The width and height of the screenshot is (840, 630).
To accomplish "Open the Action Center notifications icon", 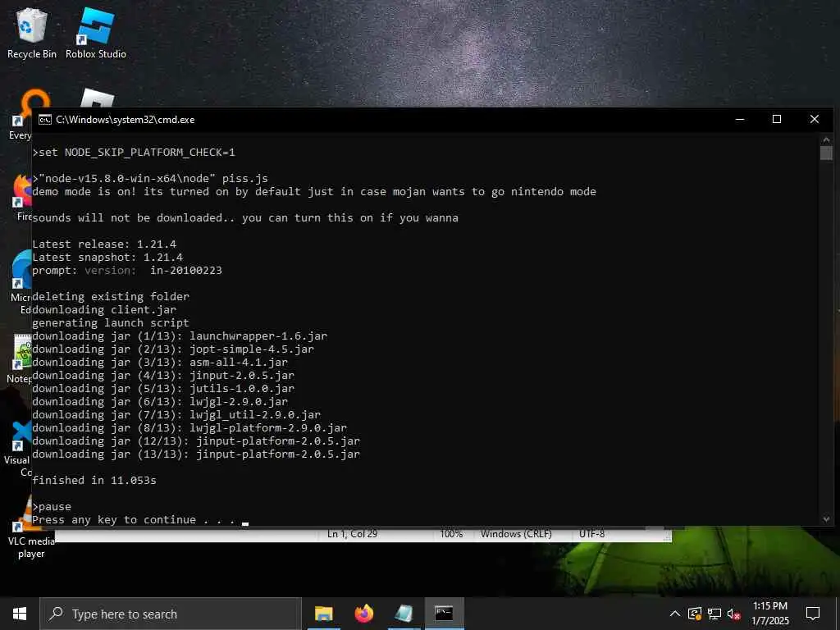I will click(x=813, y=614).
